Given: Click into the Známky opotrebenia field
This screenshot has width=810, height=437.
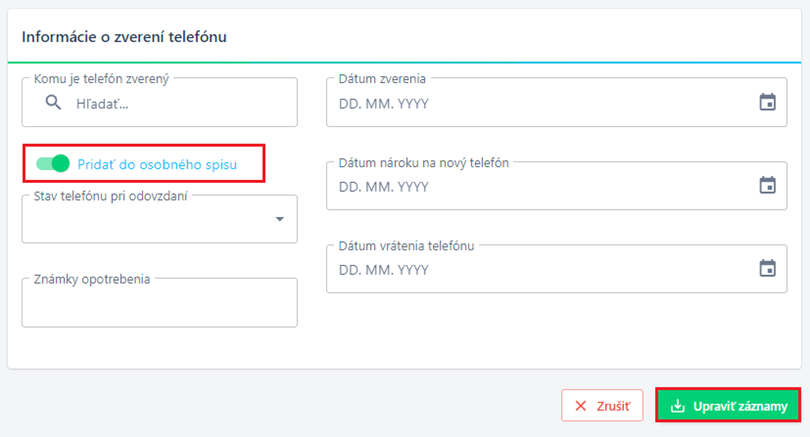Looking at the screenshot, I should [x=160, y=303].
